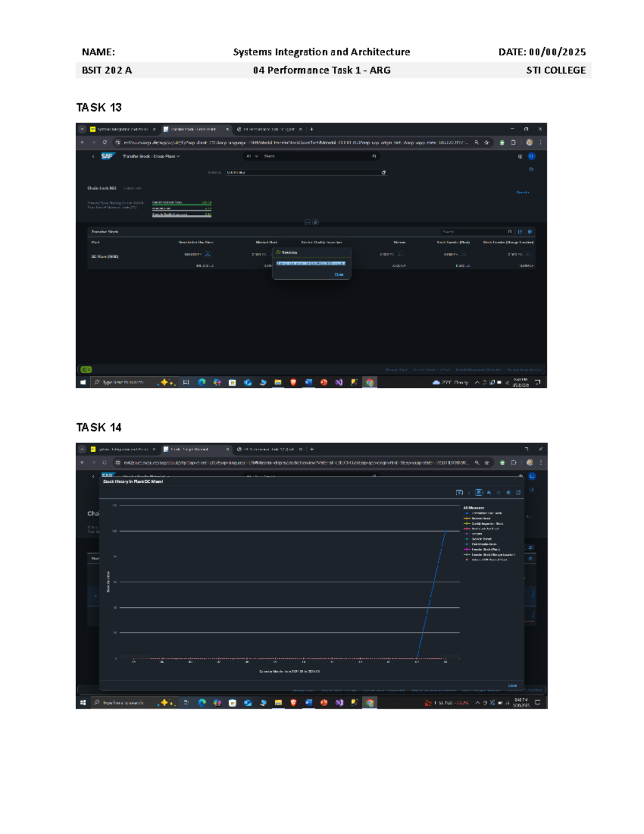Pin the header using the pin button
This screenshot has width=644, height=834.
point(316,222)
